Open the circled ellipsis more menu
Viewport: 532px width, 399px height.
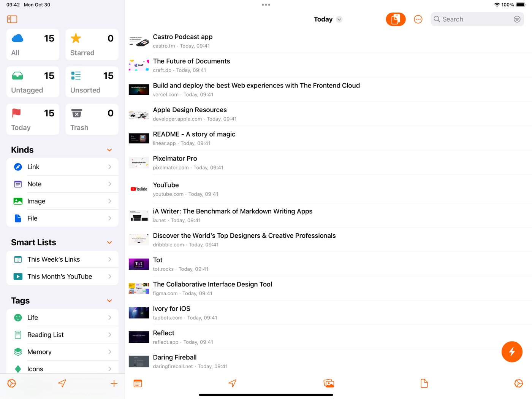coord(418,19)
